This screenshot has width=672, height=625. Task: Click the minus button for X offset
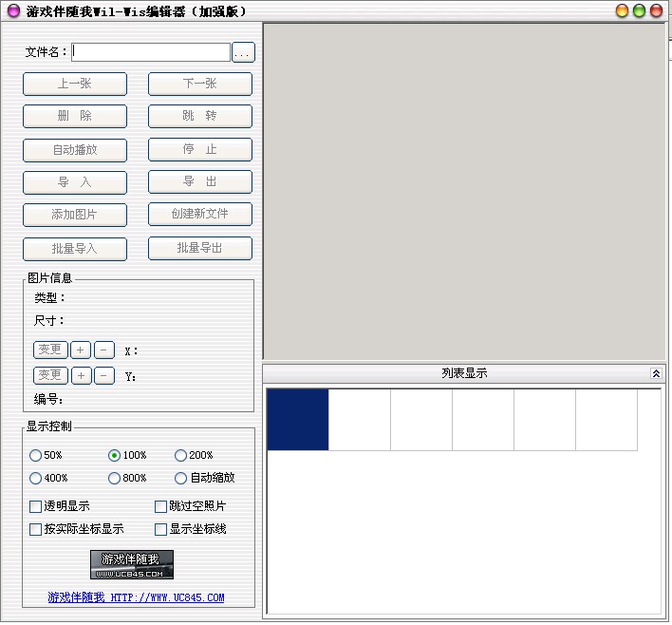[x=104, y=350]
